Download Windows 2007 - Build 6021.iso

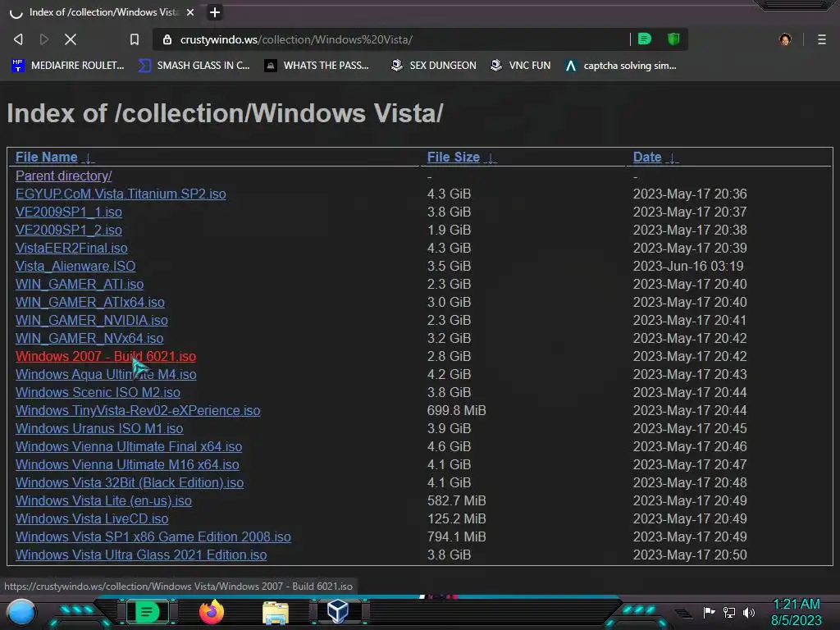point(106,356)
